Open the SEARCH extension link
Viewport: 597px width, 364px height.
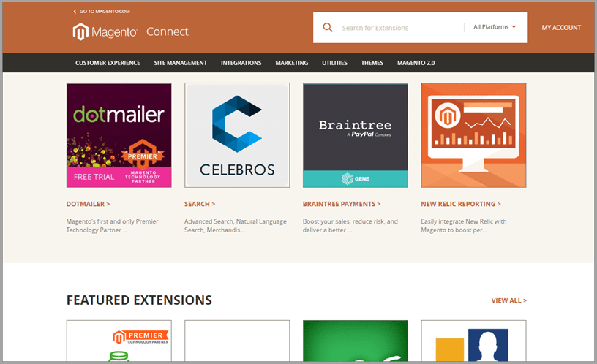click(200, 204)
